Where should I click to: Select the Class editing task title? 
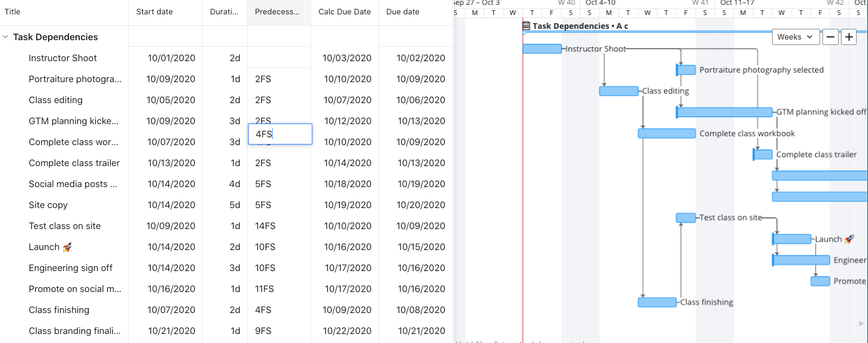coord(56,100)
